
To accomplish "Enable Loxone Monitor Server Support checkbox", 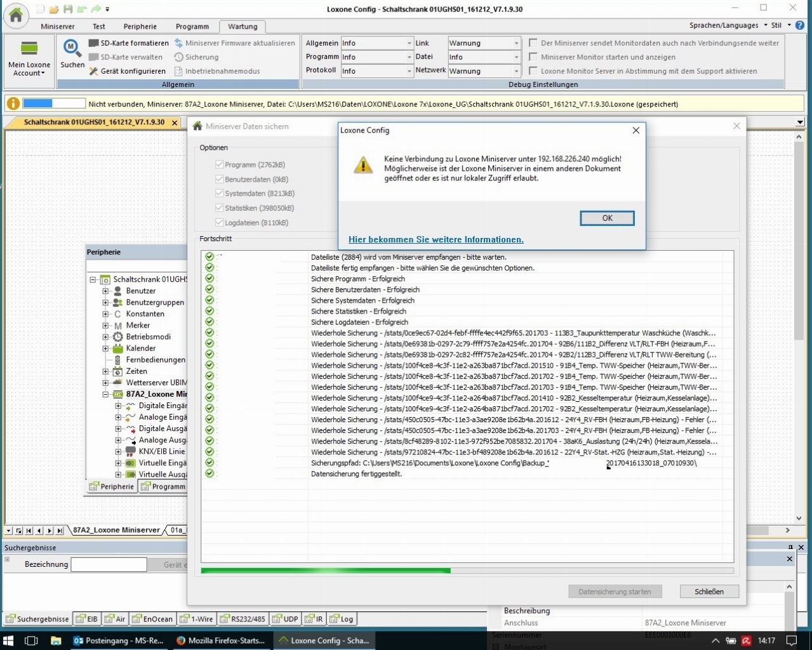I will pyautogui.click(x=533, y=71).
